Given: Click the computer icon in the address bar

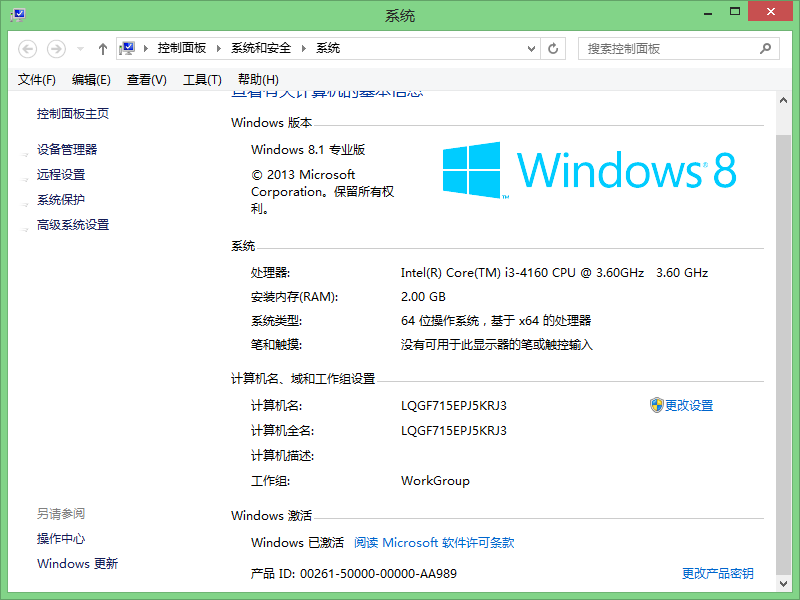Looking at the screenshot, I should click(128, 48).
